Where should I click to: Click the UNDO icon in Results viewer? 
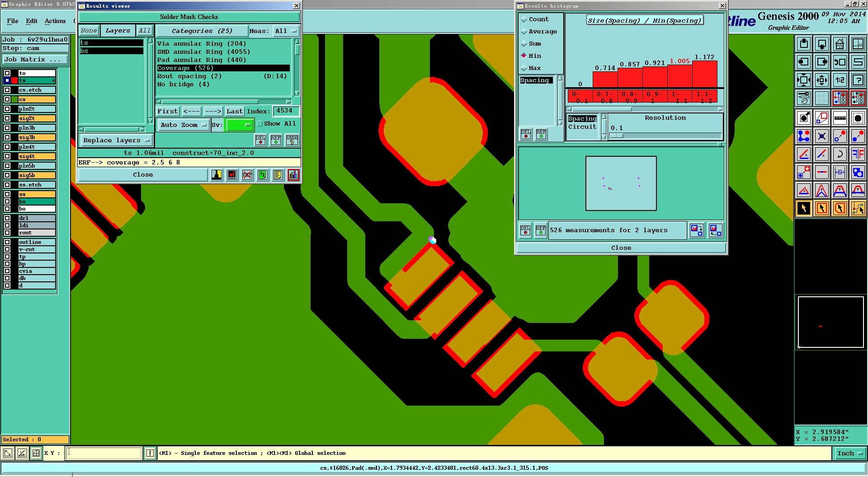(x=292, y=140)
